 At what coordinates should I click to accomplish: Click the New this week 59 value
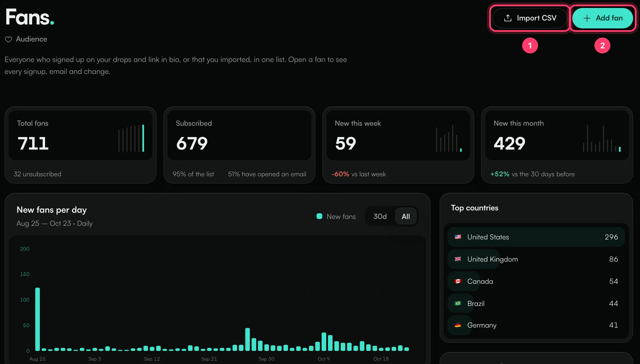tap(346, 143)
